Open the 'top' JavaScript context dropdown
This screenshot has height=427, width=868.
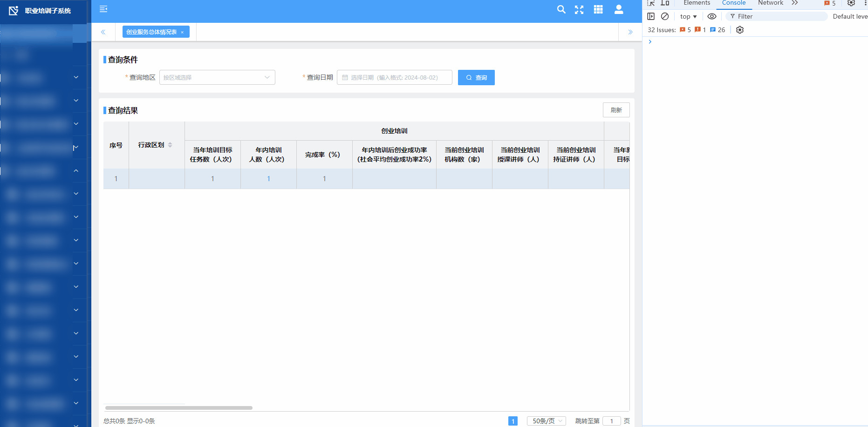[x=688, y=16]
